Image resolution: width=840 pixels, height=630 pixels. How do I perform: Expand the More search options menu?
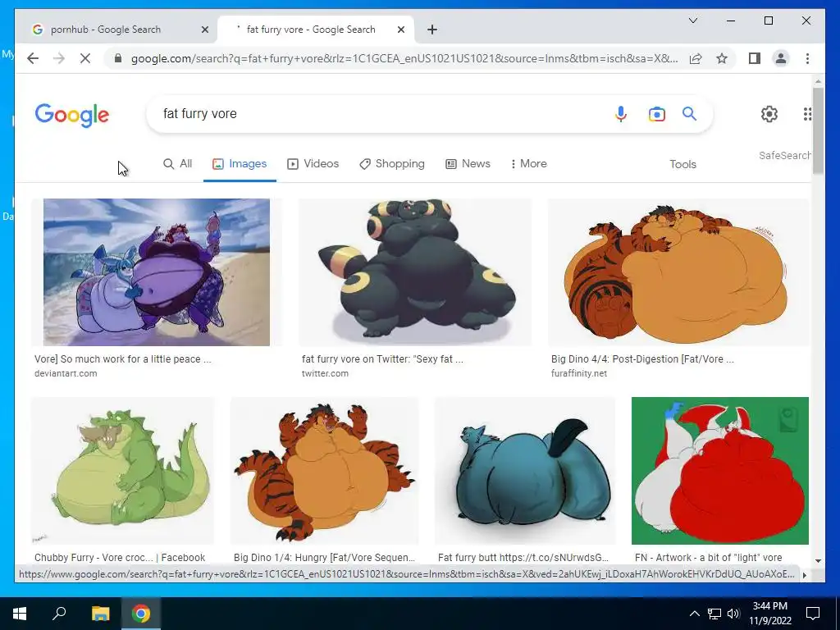click(529, 164)
